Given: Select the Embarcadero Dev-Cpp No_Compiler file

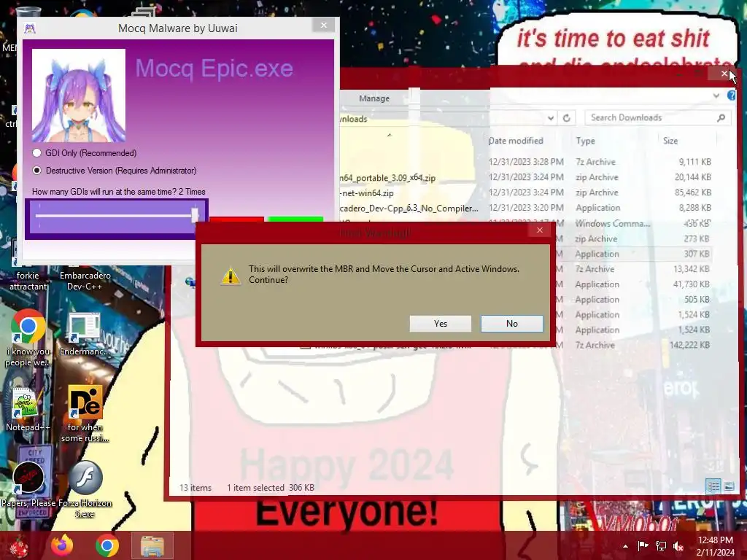Looking at the screenshot, I should tap(409, 209).
